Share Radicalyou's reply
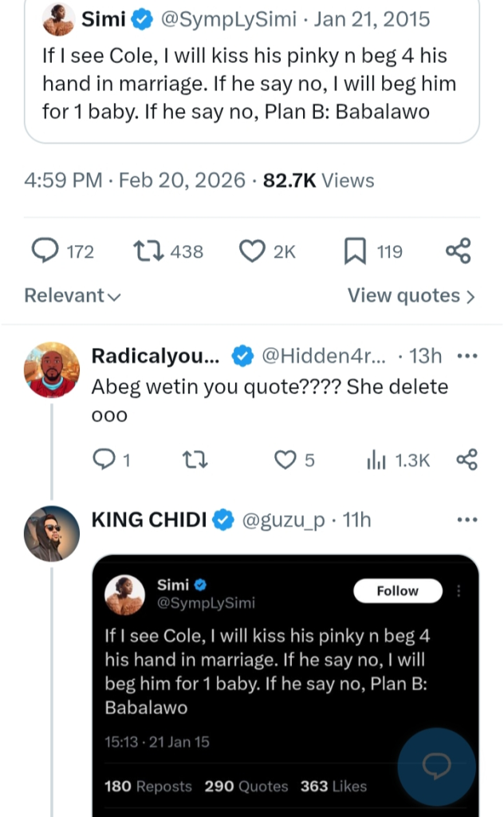 pos(467,460)
